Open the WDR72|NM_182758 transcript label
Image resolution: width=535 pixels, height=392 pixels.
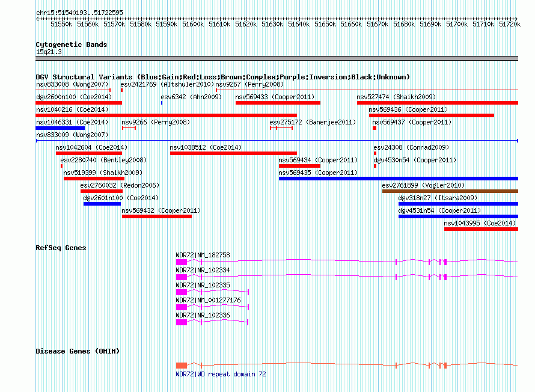click(x=203, y=255)
